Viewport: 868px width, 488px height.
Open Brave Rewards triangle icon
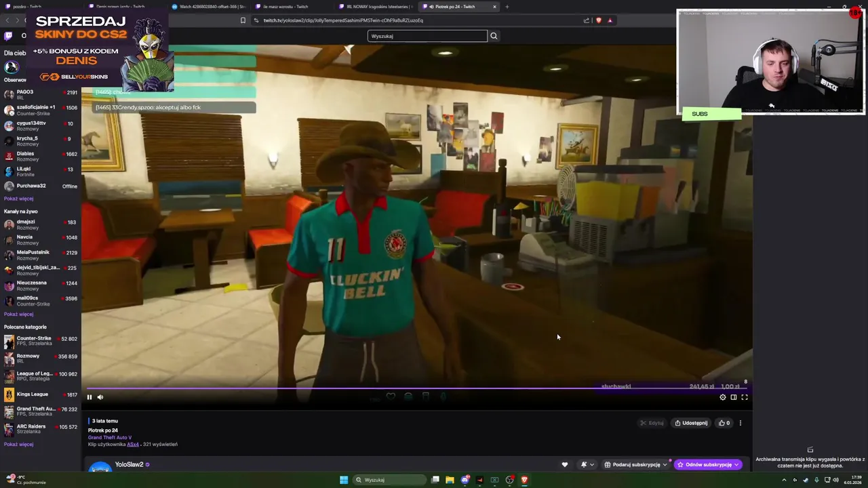click(x=610, y=20)
